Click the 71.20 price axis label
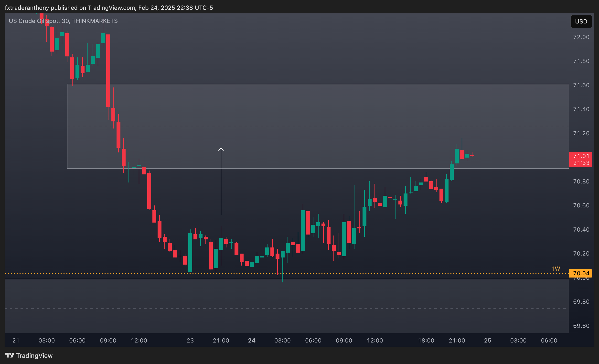599x364 pixels. coord(581,133)
